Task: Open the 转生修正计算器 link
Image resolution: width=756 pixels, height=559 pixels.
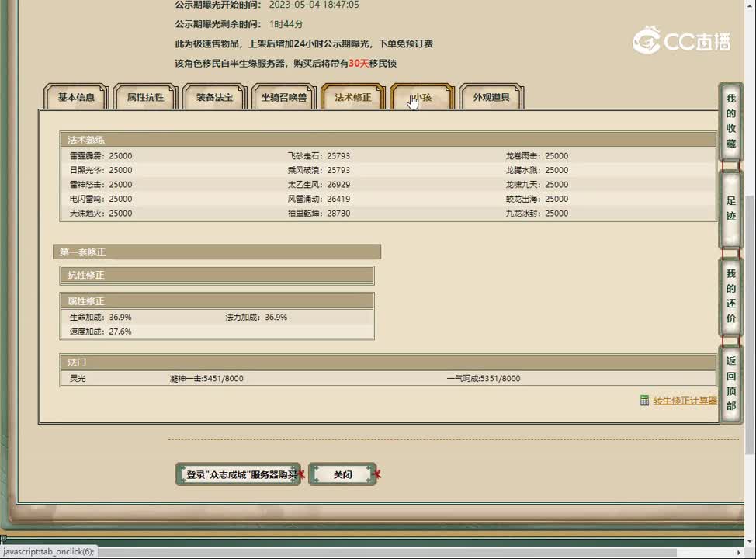Action: pos(685,401)
